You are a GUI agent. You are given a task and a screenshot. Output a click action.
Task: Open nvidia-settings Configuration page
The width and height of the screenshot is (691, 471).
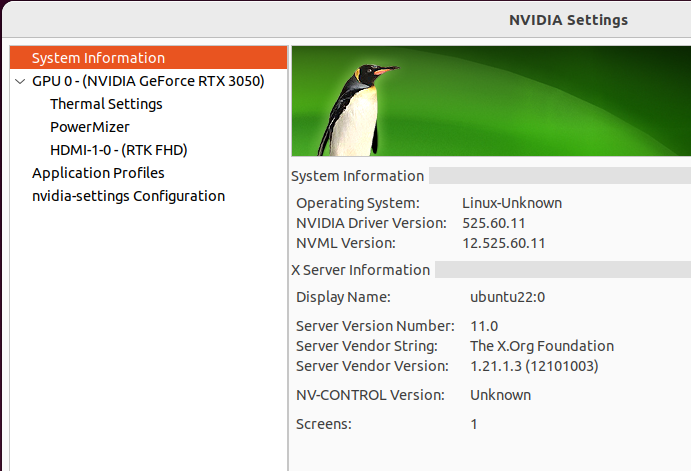[x=129, y=196]
